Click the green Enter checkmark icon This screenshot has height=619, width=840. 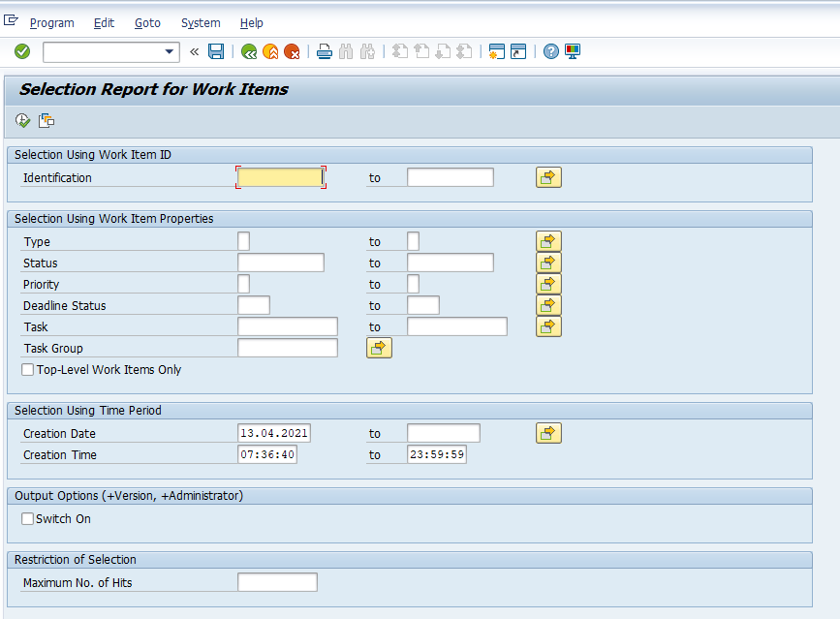(x=22, y=51)
